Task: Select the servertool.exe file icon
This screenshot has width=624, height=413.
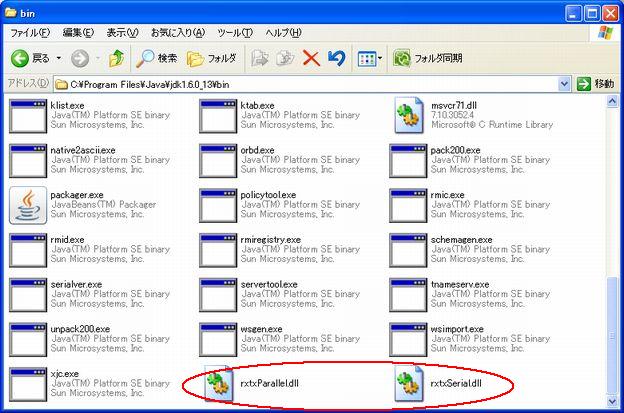Action: (x=218, y=295)
